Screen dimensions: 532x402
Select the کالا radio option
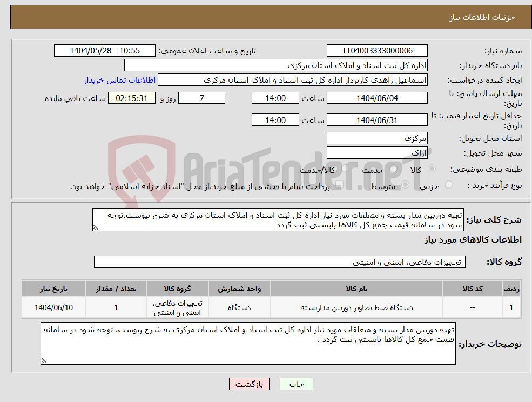point(432,169)
